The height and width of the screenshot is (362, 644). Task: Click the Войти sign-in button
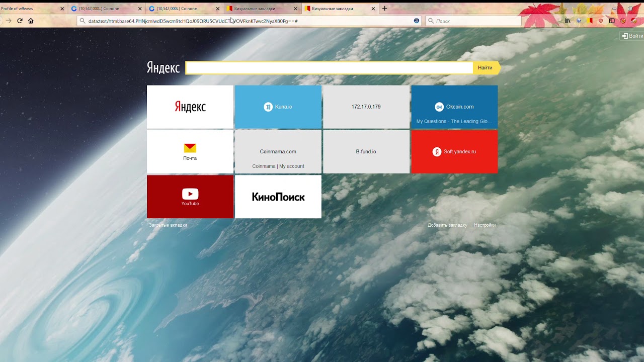point(632,36)
